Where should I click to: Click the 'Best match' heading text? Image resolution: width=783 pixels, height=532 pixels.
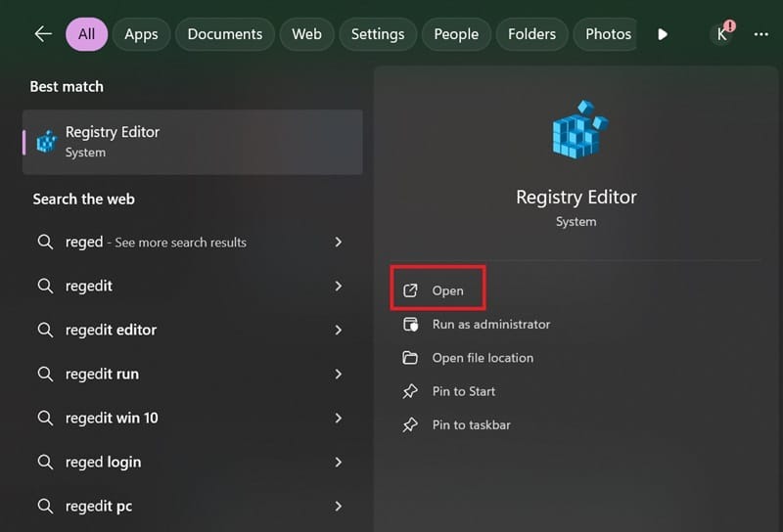click(67, 86)
